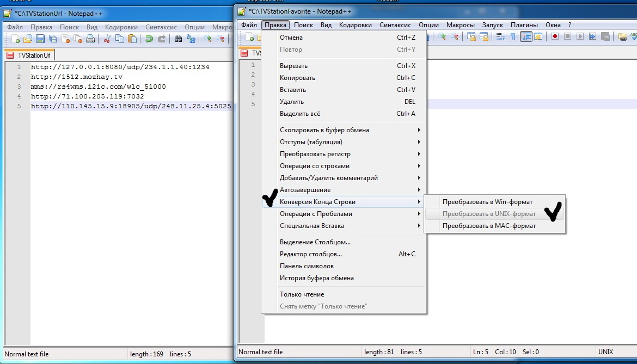The width and height of the screenshot is (637, 364).
Task: Toggle the Show All Characters pilcrow icon
Action: 512,36
